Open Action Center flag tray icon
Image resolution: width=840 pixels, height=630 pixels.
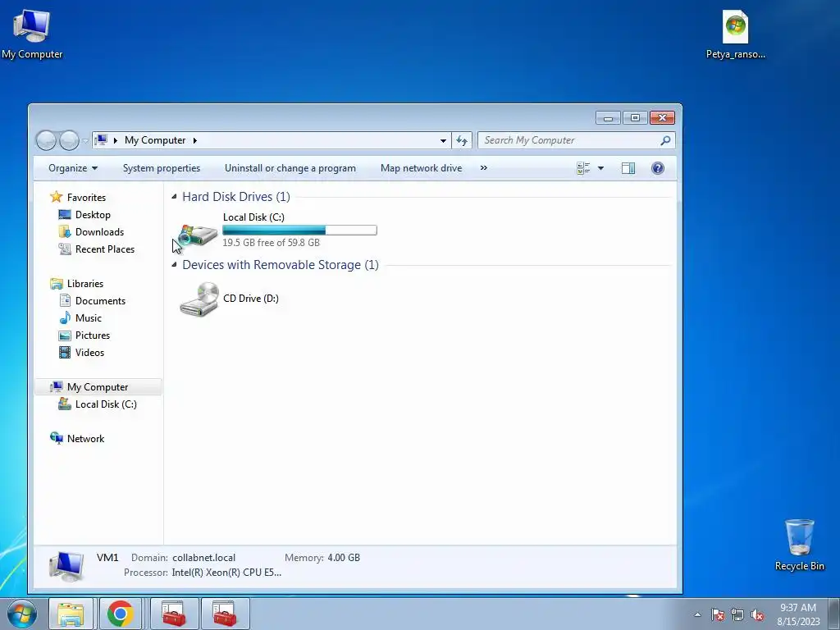718,615
